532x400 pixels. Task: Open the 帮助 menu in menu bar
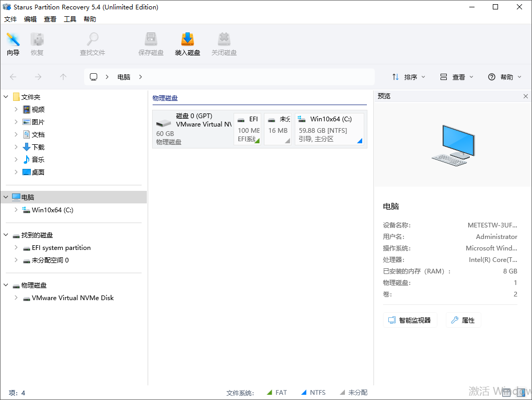(x=90, y=19)
